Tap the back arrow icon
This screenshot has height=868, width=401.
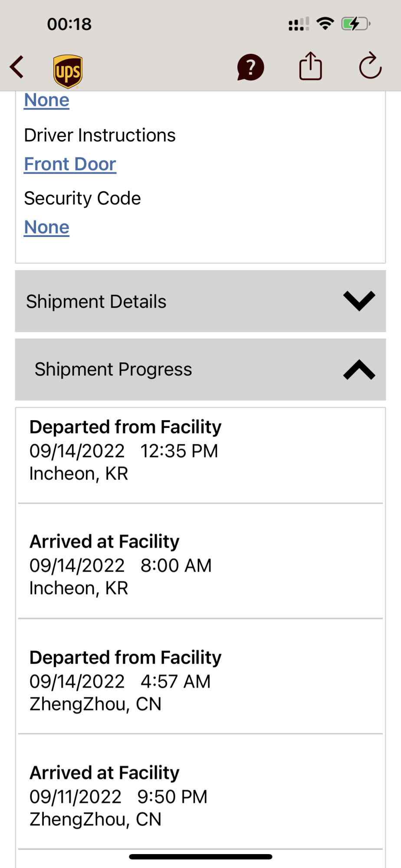tap(17, 67)
